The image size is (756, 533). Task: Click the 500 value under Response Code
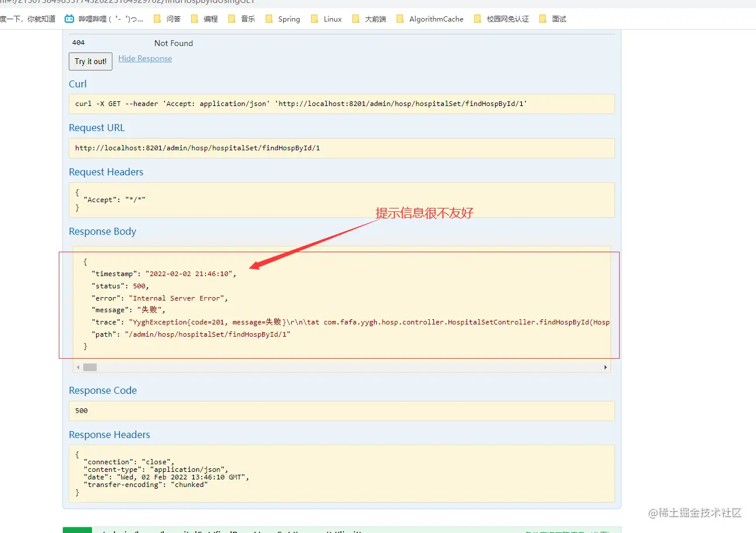coord(82,411)
